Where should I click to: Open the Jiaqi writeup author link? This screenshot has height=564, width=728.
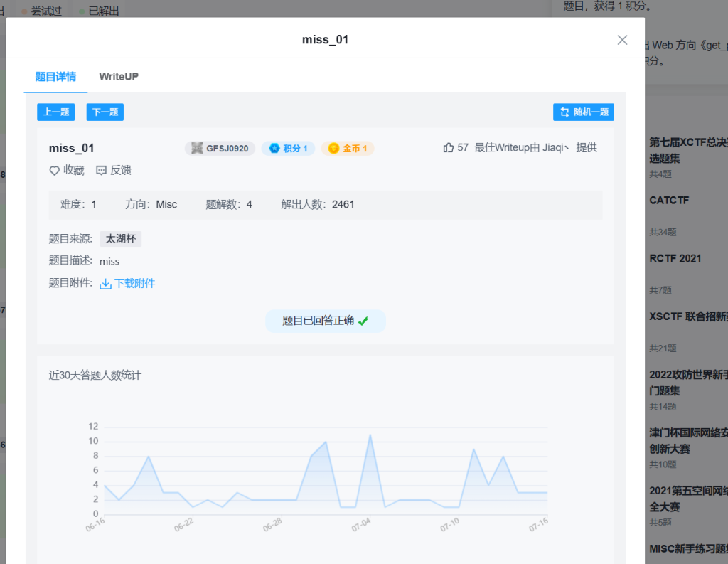556,148
